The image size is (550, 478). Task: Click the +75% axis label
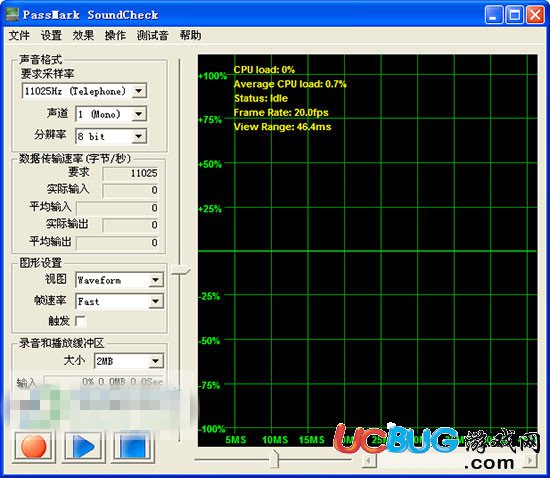210,120
